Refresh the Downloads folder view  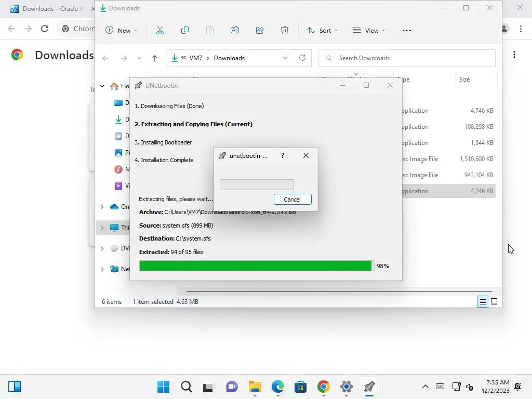pos(302,58)
